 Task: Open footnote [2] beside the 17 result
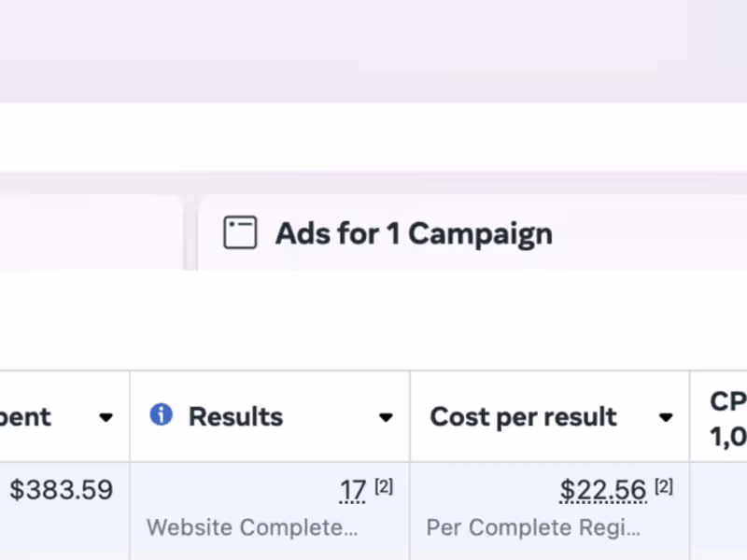coord(384,486)
